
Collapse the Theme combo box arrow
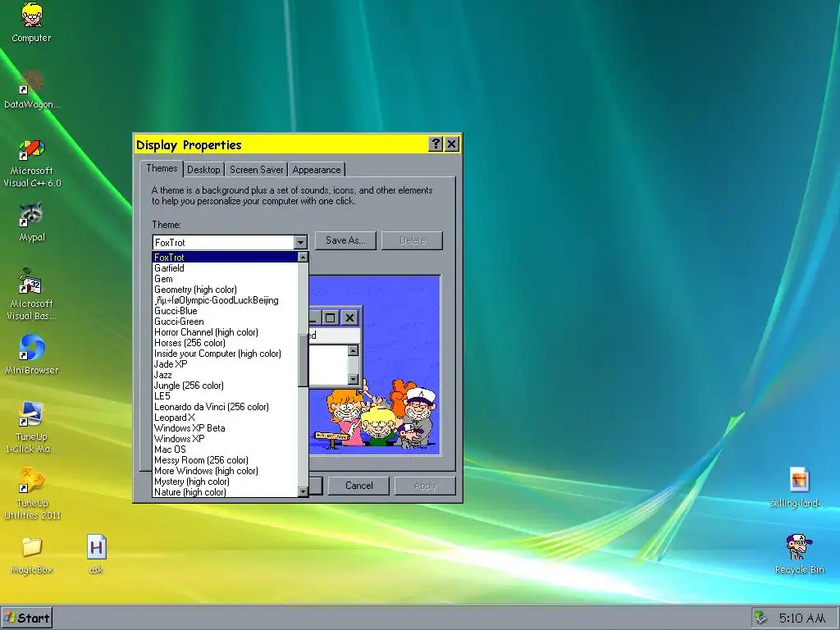[x=300, y=243]
